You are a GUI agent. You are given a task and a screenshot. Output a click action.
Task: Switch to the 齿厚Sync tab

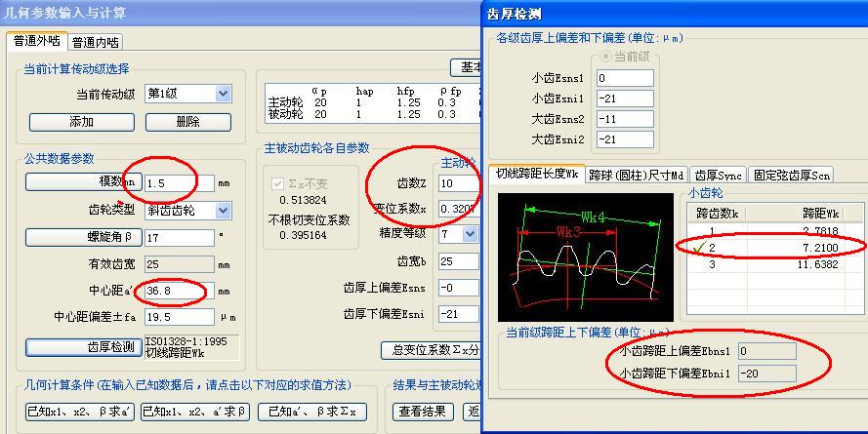point(718,176)
